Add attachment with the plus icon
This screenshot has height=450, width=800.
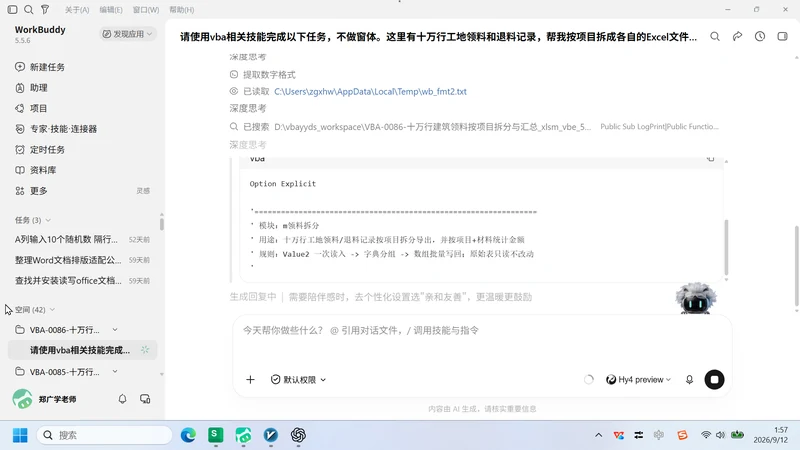(250, 380)
